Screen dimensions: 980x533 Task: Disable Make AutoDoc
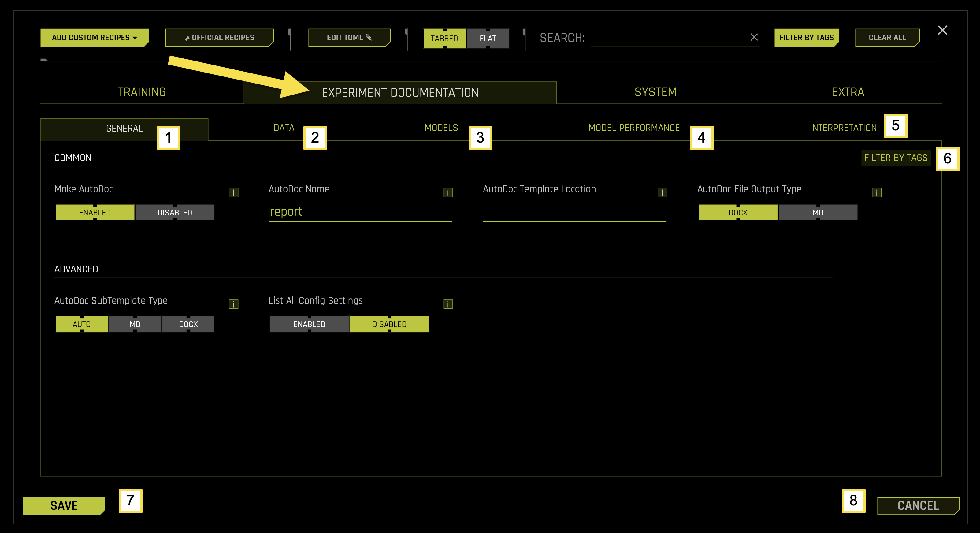(175, 212)
